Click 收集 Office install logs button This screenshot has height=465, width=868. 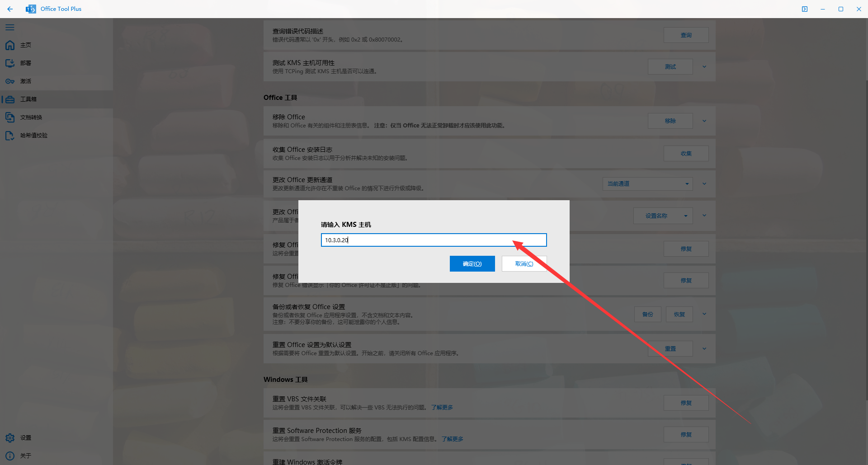(x=686, y=154)
